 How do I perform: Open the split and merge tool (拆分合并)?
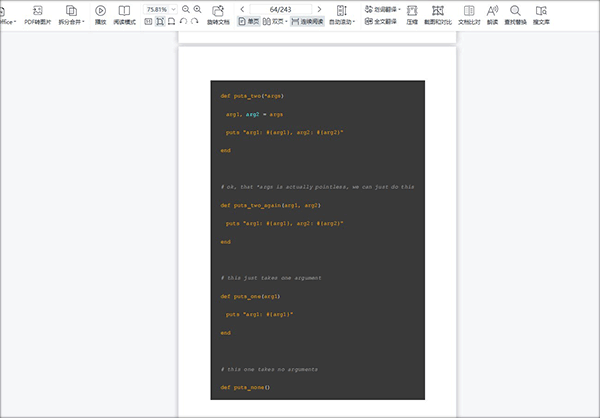71,15
